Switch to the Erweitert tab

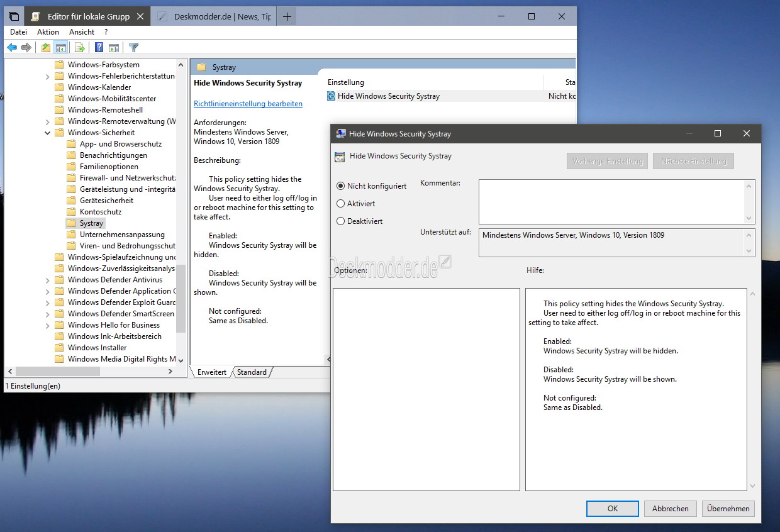coord(212,372)
